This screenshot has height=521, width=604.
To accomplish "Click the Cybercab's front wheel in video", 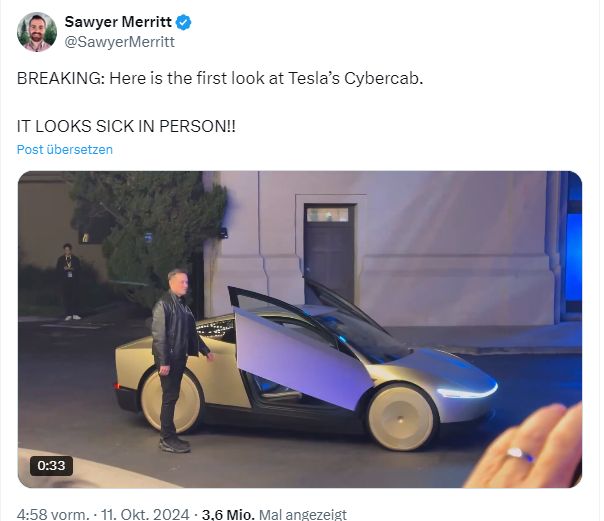I will coord(401,417).
